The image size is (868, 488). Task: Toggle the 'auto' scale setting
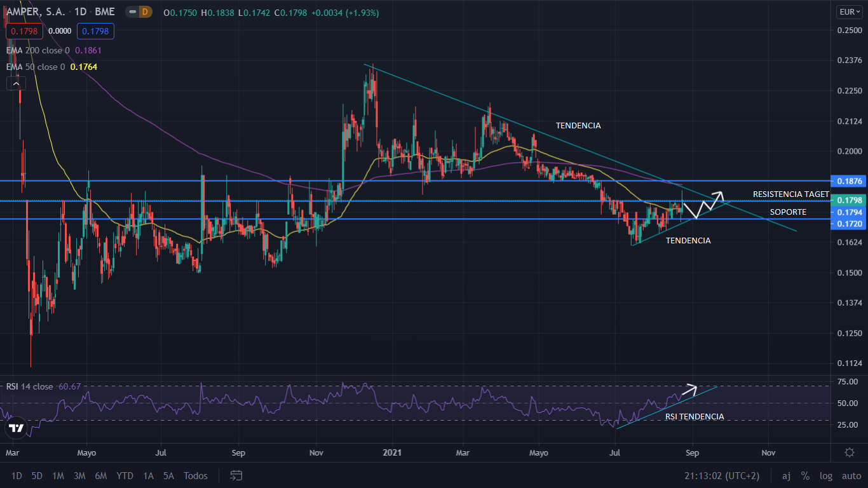[x=851, y=475]
